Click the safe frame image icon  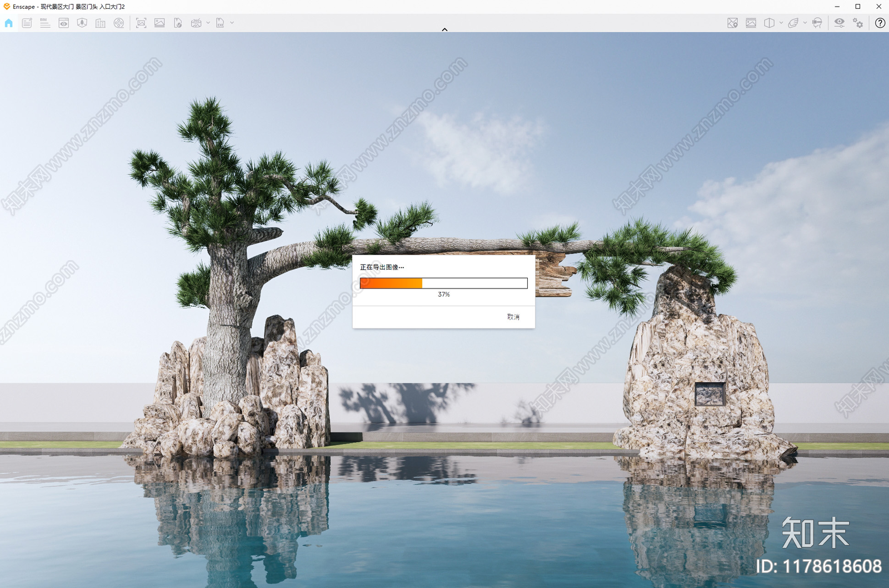[751, 23]
